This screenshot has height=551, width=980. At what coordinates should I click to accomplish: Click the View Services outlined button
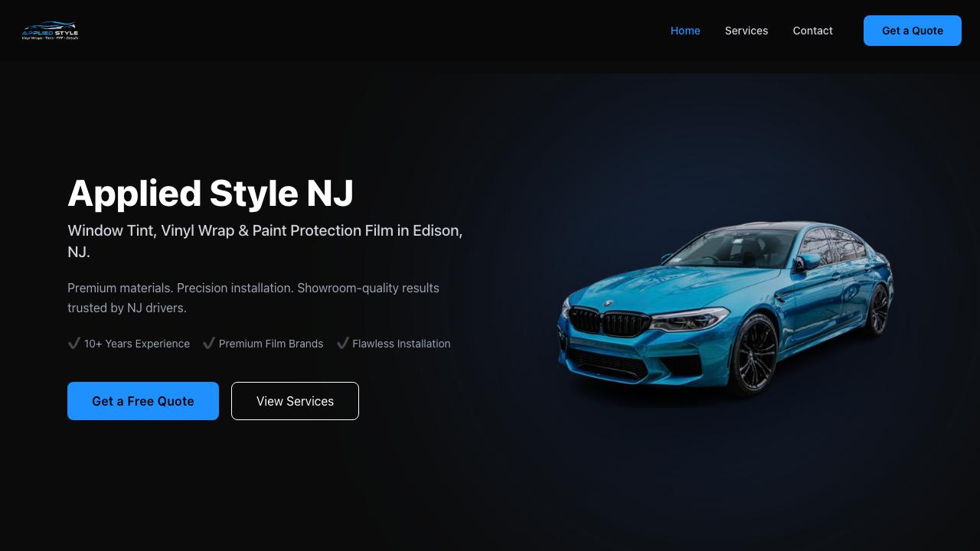(x=295, y=401)
